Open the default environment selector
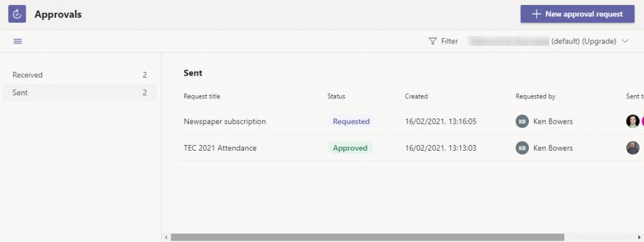This screenshot has width=644, height=242. [x=548, y=41]
